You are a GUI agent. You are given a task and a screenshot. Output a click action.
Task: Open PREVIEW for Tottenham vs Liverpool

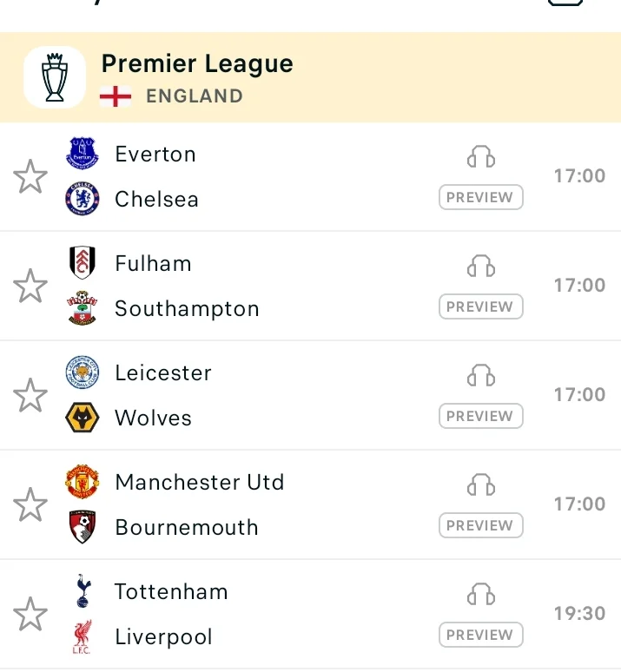[481, 635]
